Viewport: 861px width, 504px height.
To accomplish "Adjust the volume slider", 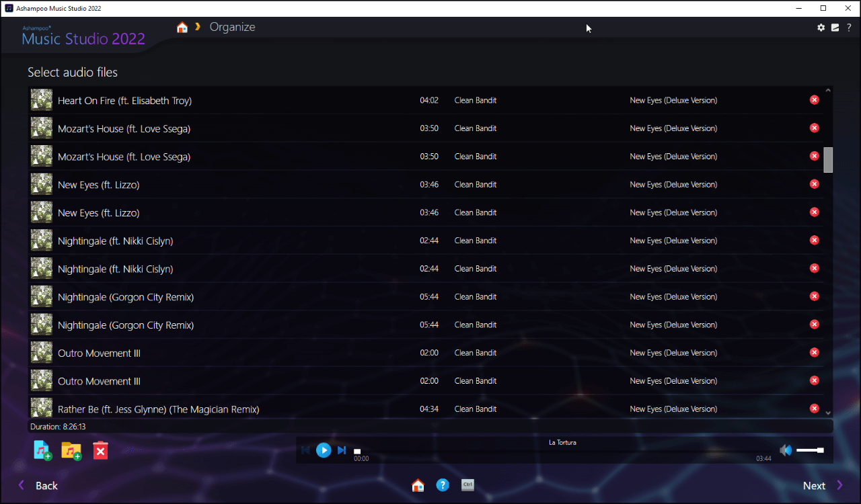I will (810, 450).
